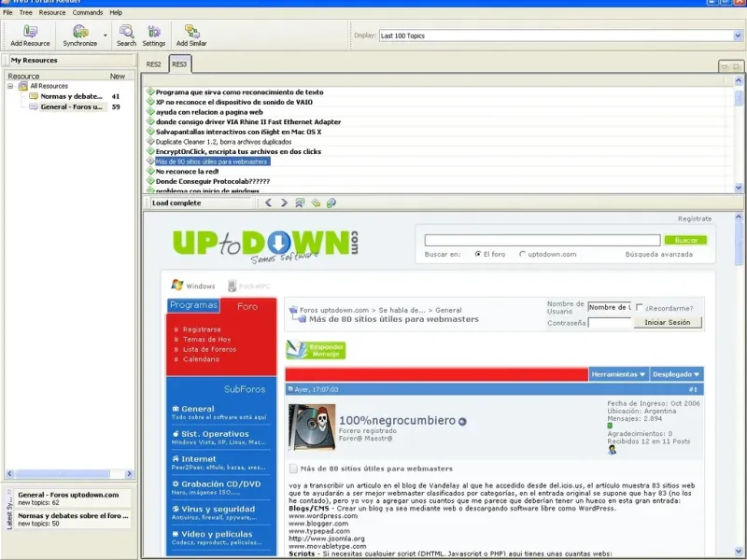Click the heart icon at tab strip end

tap(725, 66)
